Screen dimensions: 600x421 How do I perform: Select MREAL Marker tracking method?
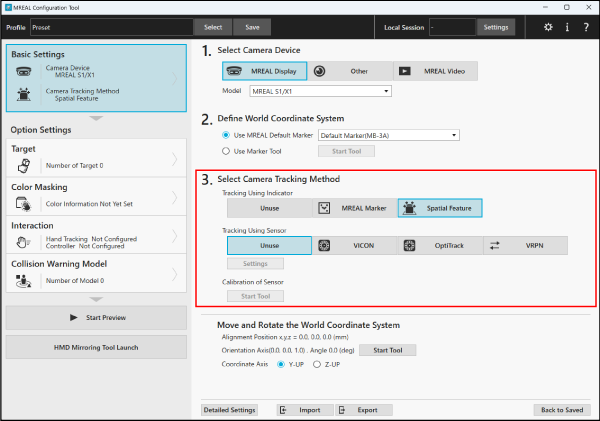pos(355,208)
